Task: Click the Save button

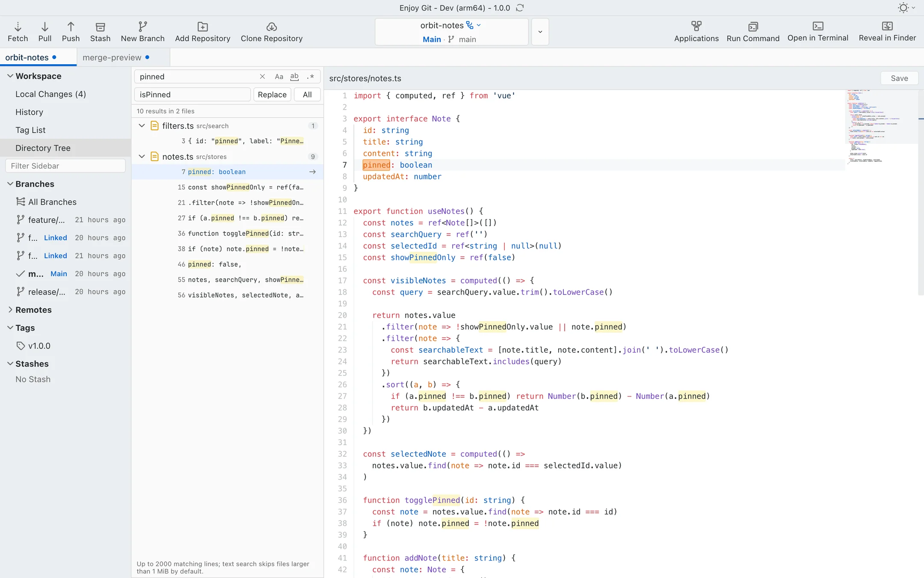Action: point(899,78)
